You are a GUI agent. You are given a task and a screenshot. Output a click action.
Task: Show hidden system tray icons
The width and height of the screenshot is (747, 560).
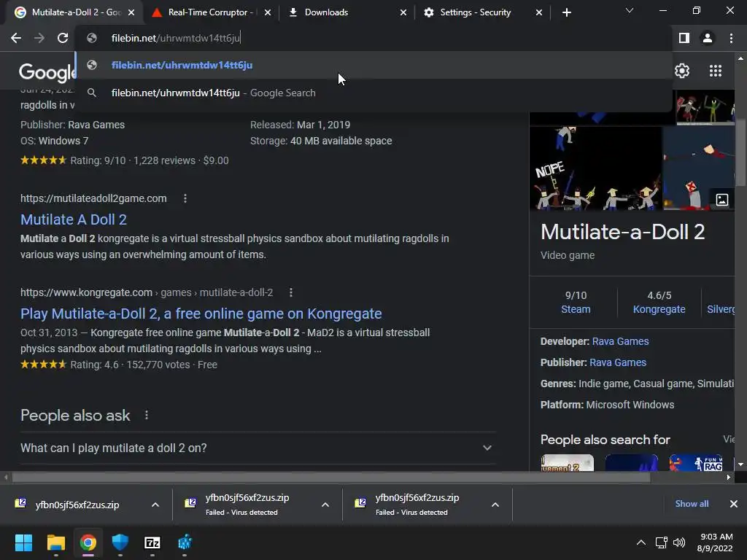641,542
